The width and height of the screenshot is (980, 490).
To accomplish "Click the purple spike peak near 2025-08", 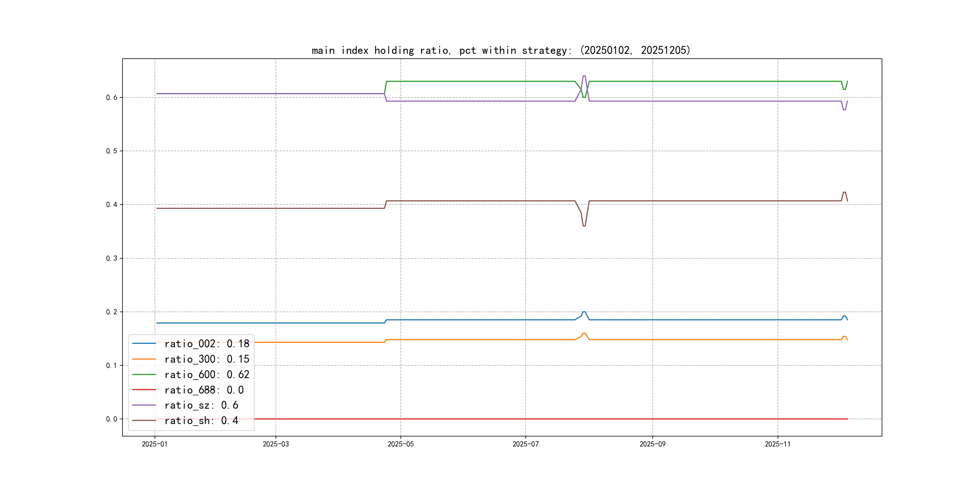I will [x=584, y=76].
